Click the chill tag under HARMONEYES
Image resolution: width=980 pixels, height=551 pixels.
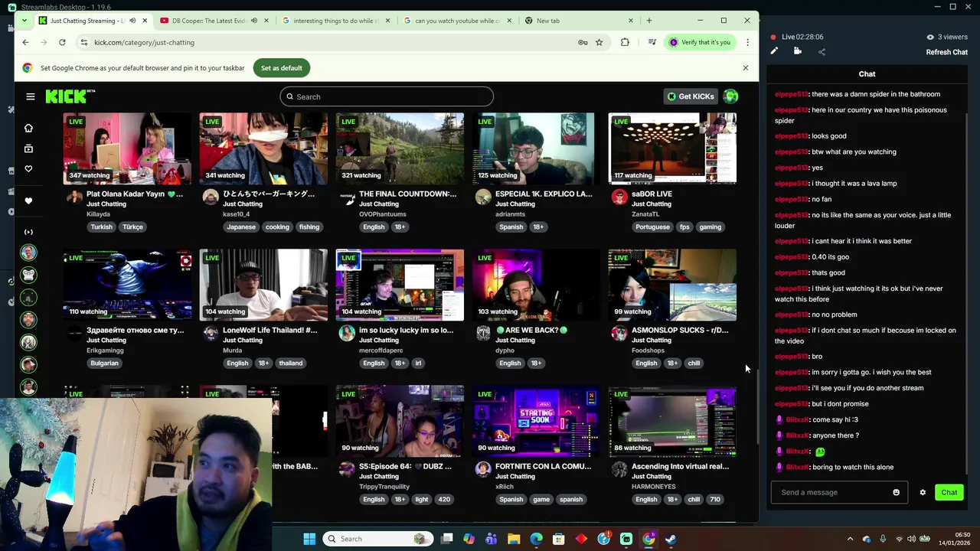coord(694,499)
